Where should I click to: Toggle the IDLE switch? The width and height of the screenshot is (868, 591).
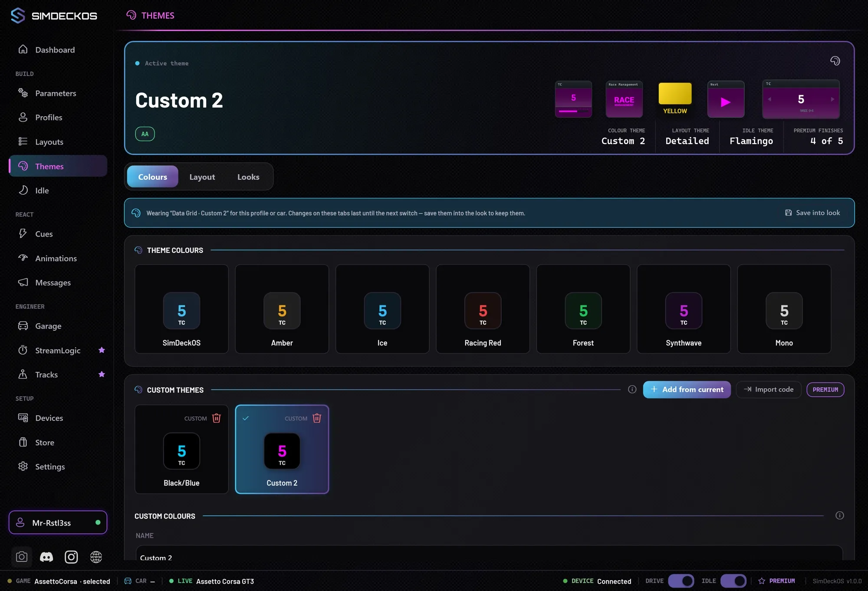733,581
